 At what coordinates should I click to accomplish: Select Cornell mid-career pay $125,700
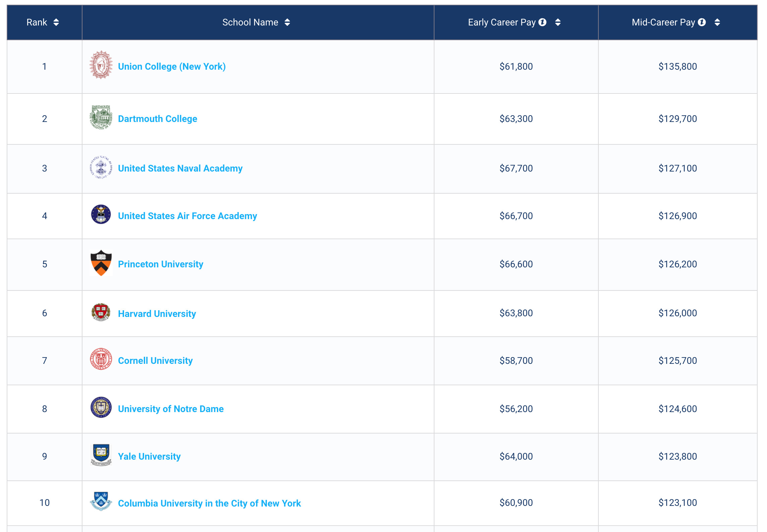point(677,361)
